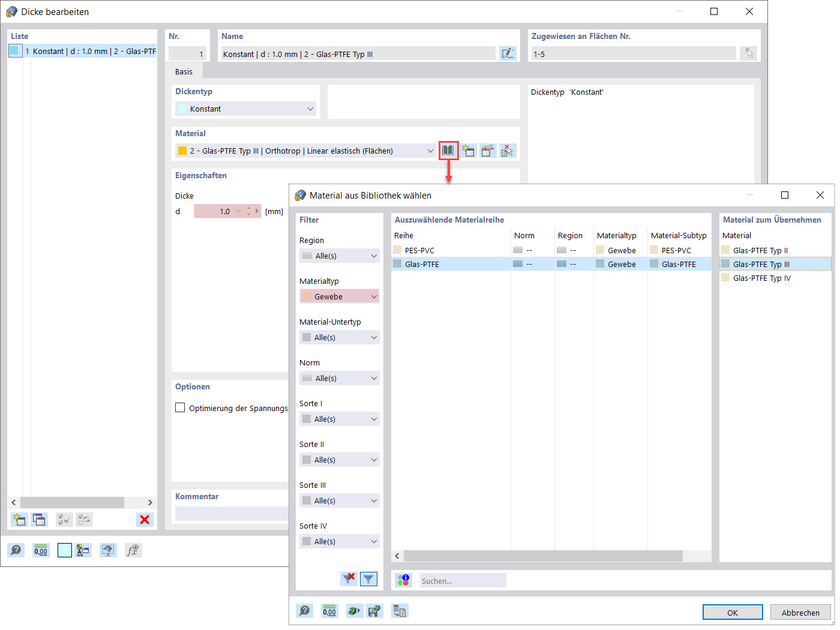Toggle the funnel filter button under Sorte IV
The height and width of the screenshot is (630, 840).
pyautogui.click(x=368, y=578)
